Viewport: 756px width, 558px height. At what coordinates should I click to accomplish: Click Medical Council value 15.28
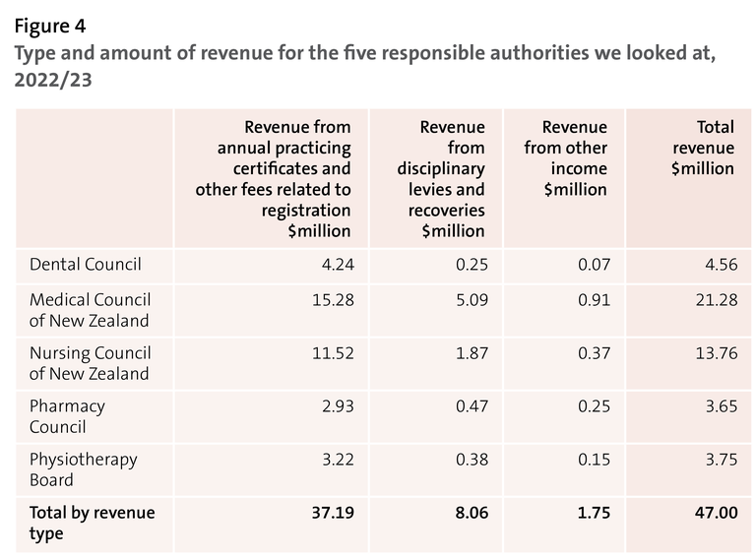(x=333, y=300)
